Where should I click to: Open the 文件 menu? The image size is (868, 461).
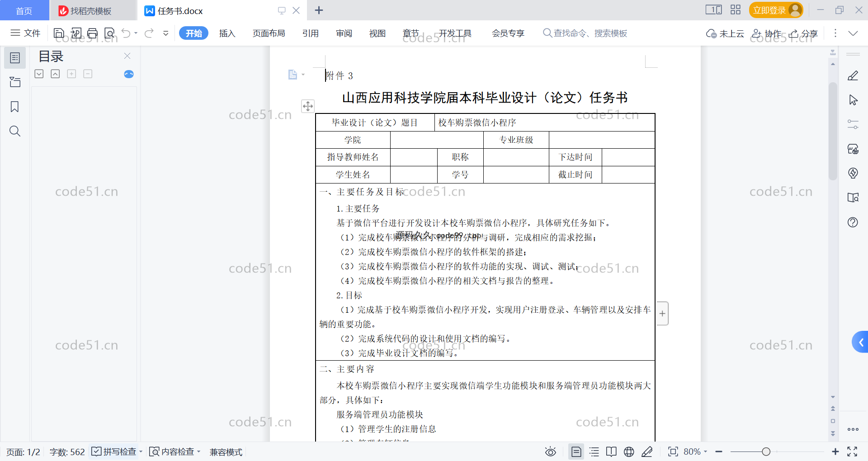(x=25, y=33)
